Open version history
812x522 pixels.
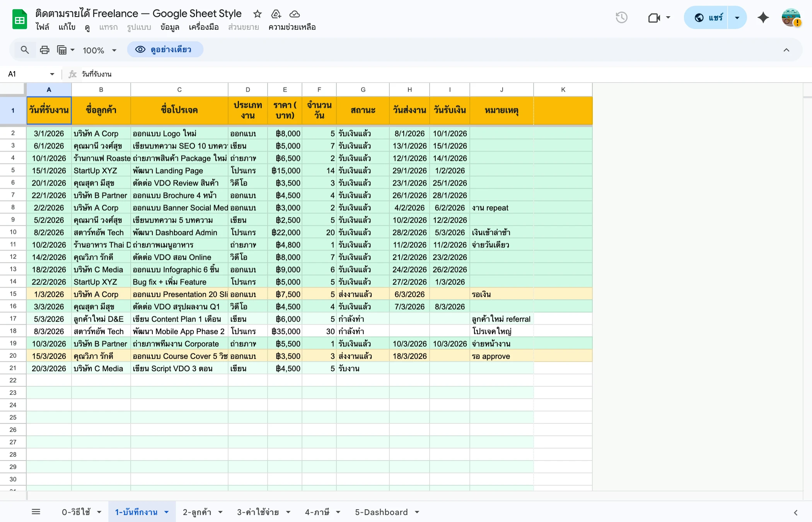[x=621, y=17]
